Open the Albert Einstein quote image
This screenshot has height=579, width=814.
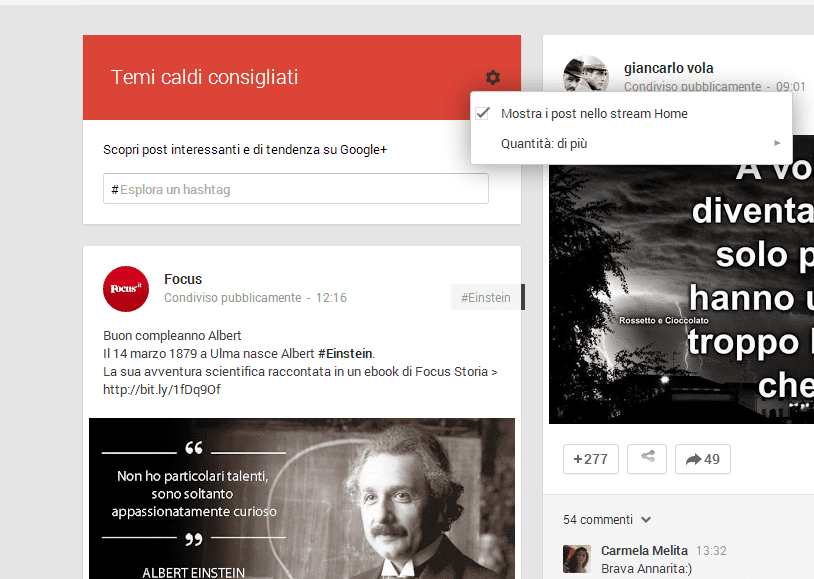[302, 498]
